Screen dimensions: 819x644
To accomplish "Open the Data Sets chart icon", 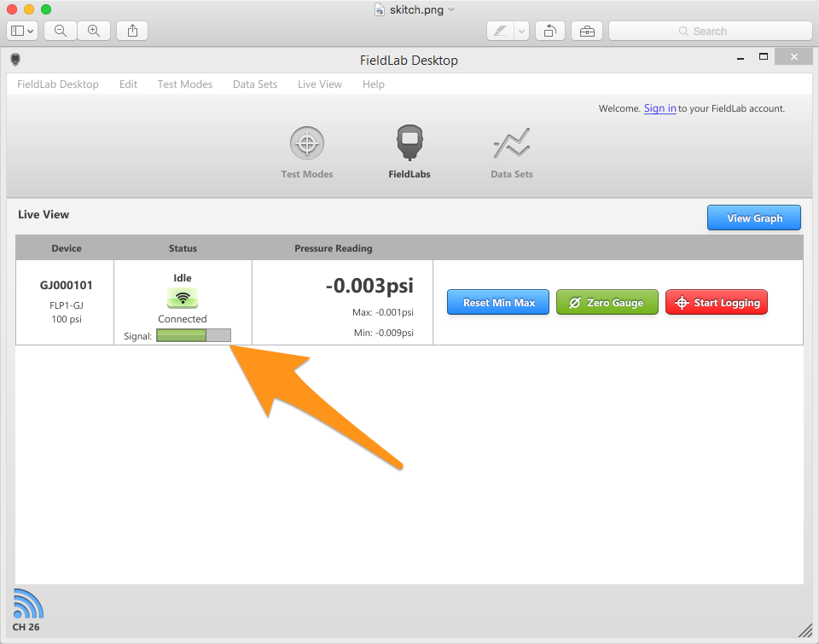I will tap(512, 143).
